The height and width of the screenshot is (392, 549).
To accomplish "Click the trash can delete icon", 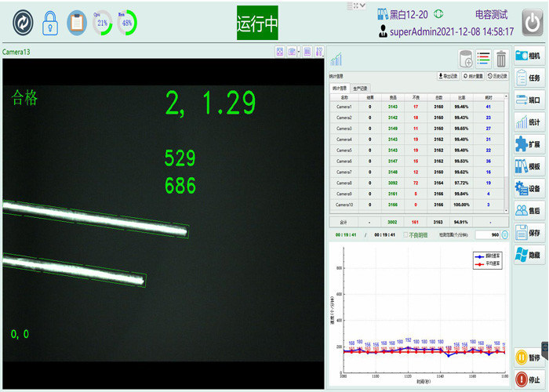I will (x=501, y=59).
